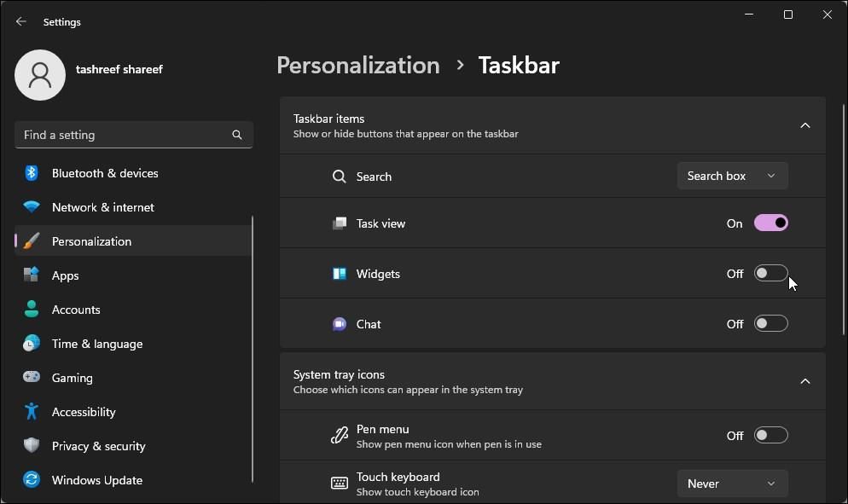Click the Widgets label text
The width and height of the screenshot is (848, 504).
[x=378, y=274]
